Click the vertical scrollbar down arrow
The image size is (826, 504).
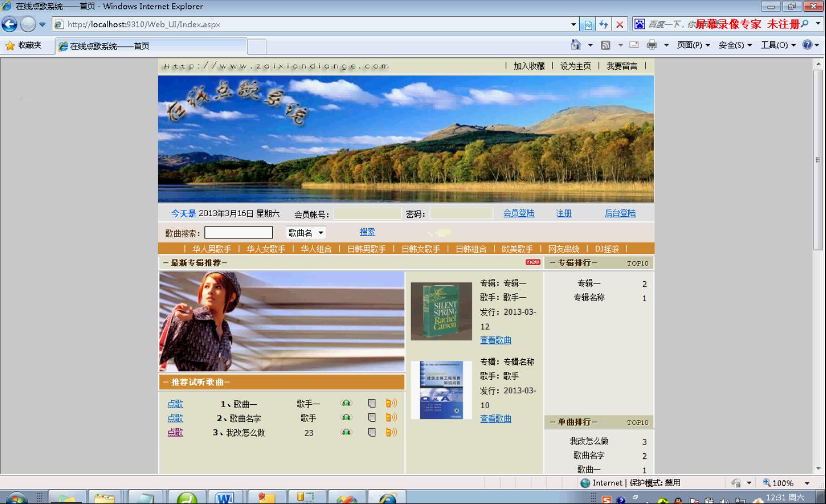(x=818, y=468)
